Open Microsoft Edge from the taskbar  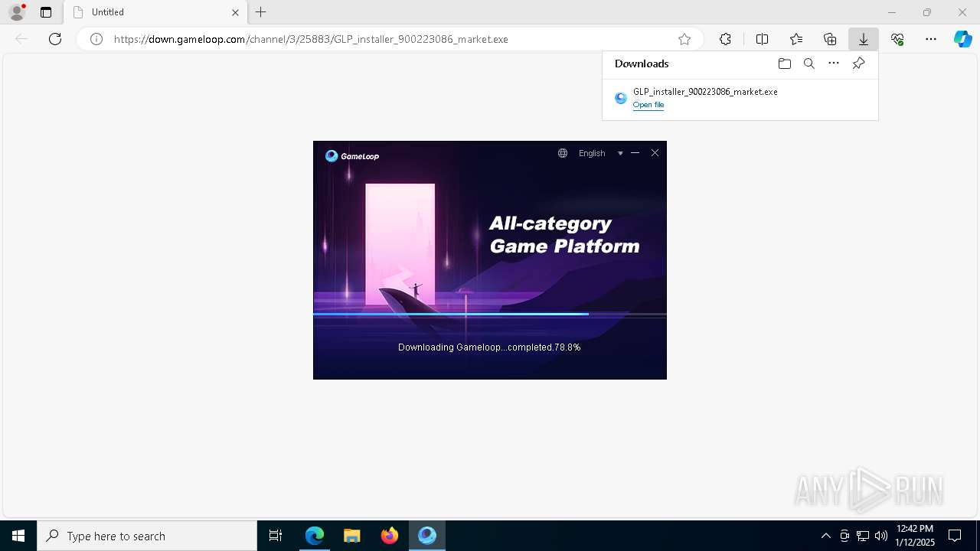(315, 536)
